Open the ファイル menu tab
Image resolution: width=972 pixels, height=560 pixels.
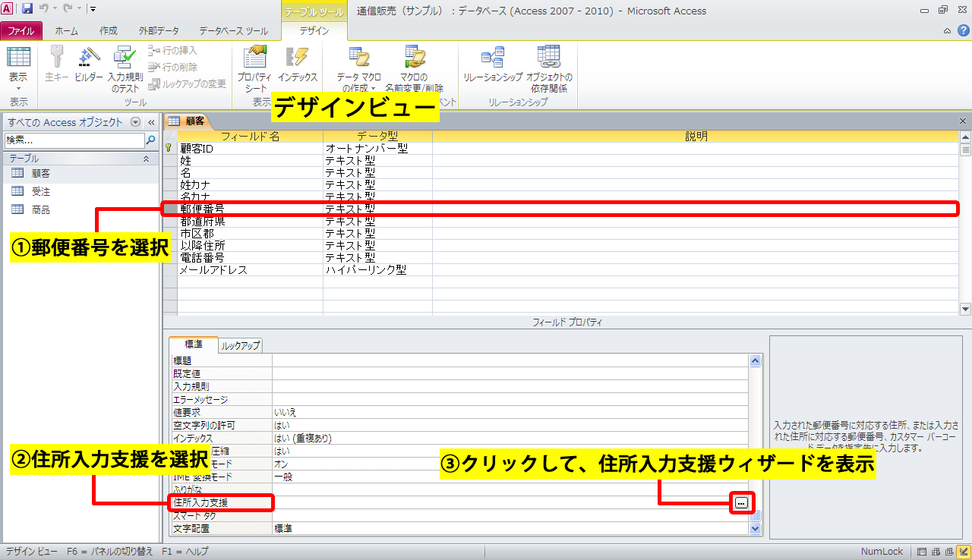[x=22, y=31]
